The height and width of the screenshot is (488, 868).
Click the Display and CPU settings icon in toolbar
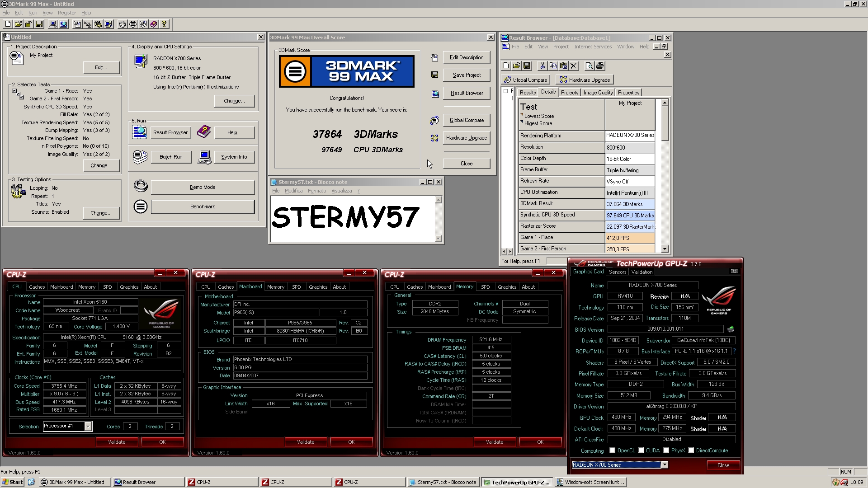click(108, 24)
